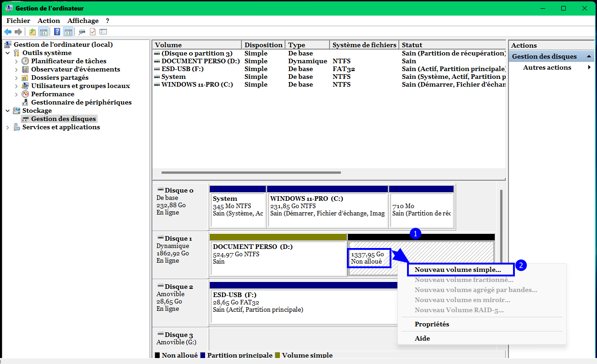
Task: Expand the Dossiers partagés node
Action: (17, 77)
